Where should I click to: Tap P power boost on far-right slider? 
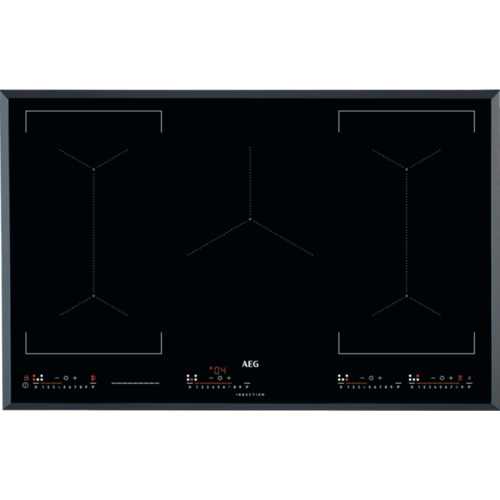(x=469, y=387)
